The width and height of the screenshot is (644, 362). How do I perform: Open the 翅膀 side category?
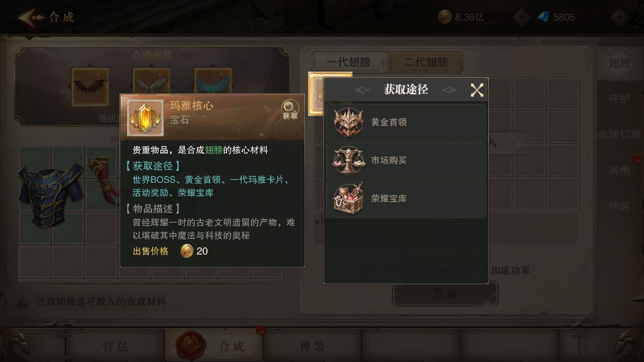pos(619,63)
